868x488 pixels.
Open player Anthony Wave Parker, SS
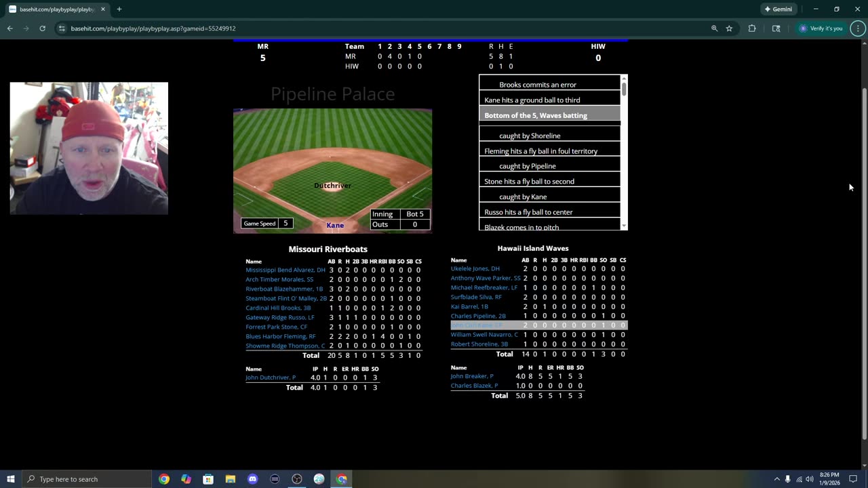tap(486, 278)
